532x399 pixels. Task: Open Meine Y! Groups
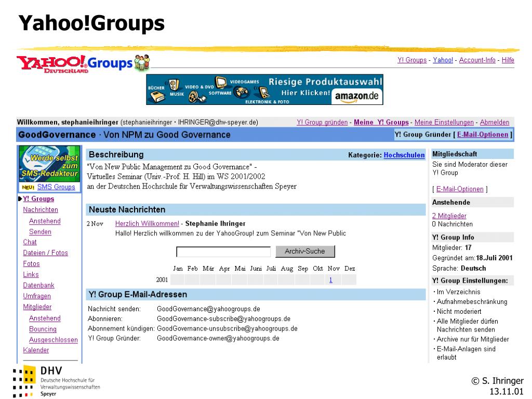coord(381,122)
